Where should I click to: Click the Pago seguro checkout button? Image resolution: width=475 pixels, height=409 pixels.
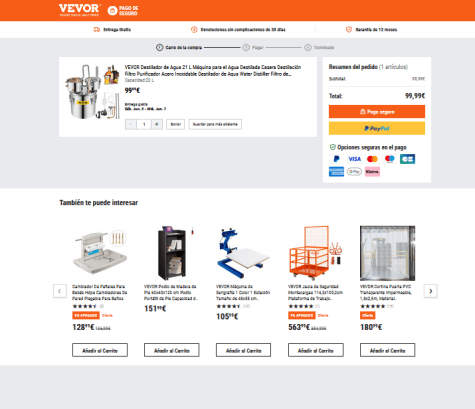point(377,112)
